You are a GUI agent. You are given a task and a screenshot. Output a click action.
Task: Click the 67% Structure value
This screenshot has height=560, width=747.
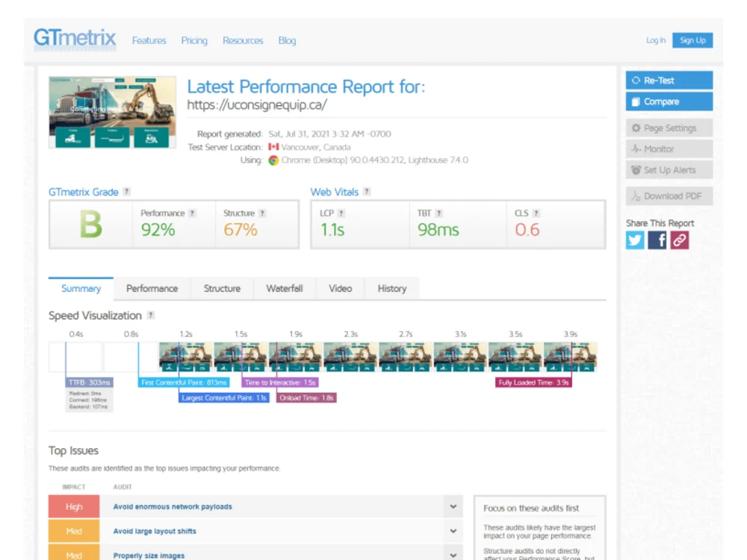(240, 230)
